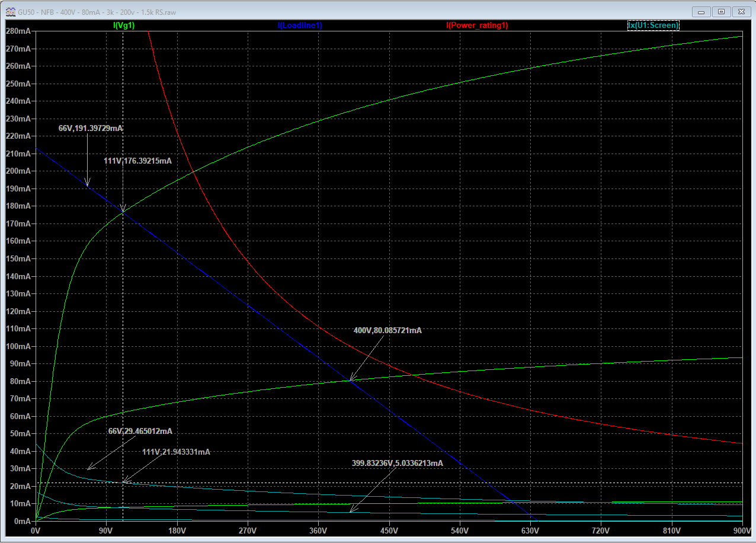
Task: Click the 66V,191.39729mA annotation
Action: [91, 128]
